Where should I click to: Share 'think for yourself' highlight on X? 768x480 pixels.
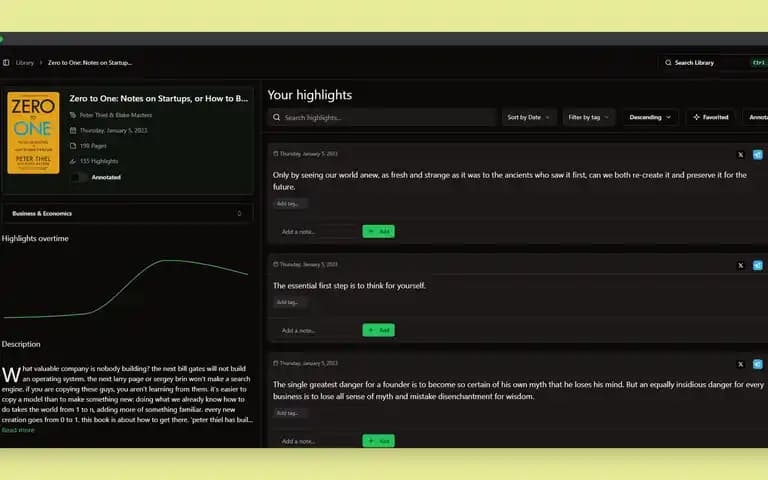tap(741, 265)
